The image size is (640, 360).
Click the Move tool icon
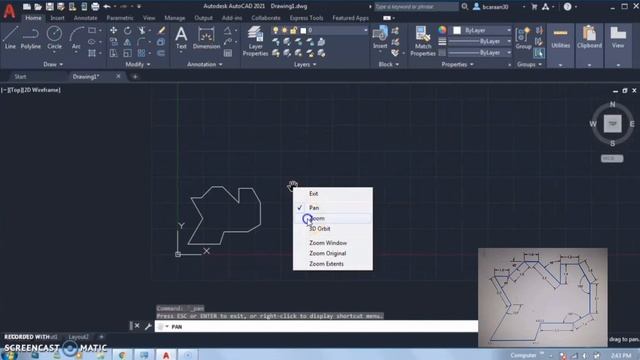point(113,31)
